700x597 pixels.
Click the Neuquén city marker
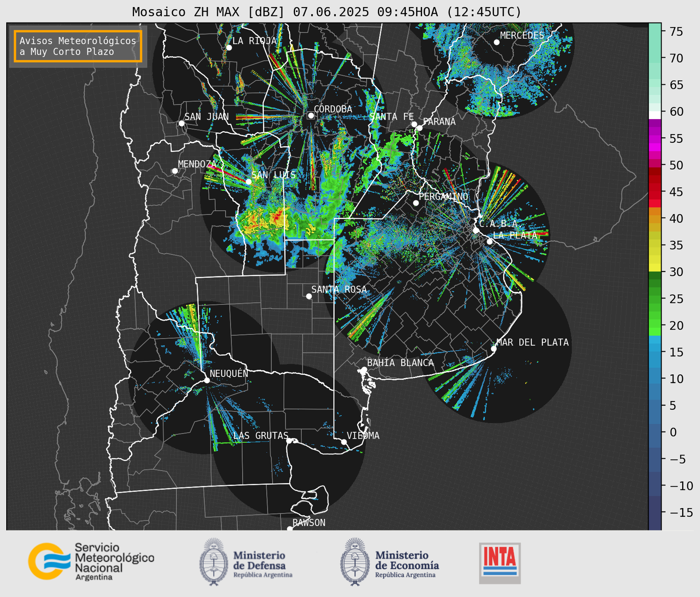pos(207,380)
